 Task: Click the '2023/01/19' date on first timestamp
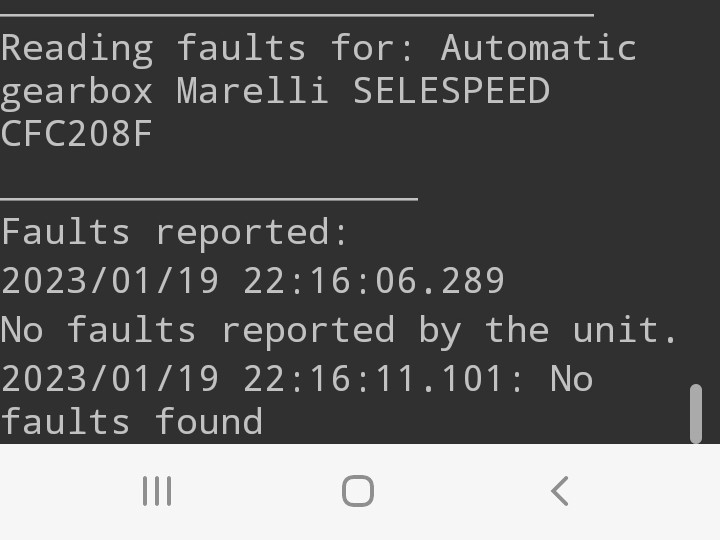tap(110, 280)
